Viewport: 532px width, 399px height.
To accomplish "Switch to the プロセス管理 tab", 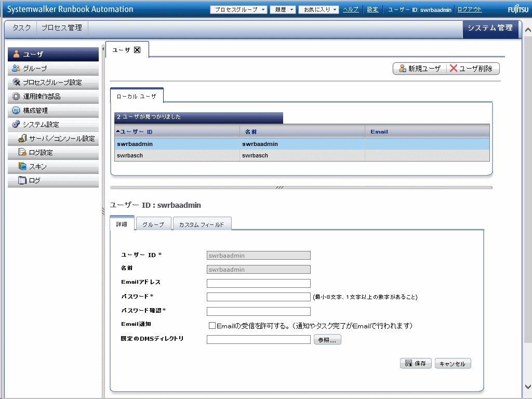I will pos(62,28).
